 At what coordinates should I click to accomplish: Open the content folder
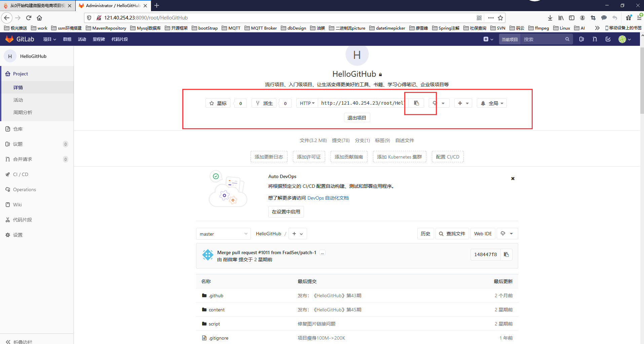click(x=217, y=310)
